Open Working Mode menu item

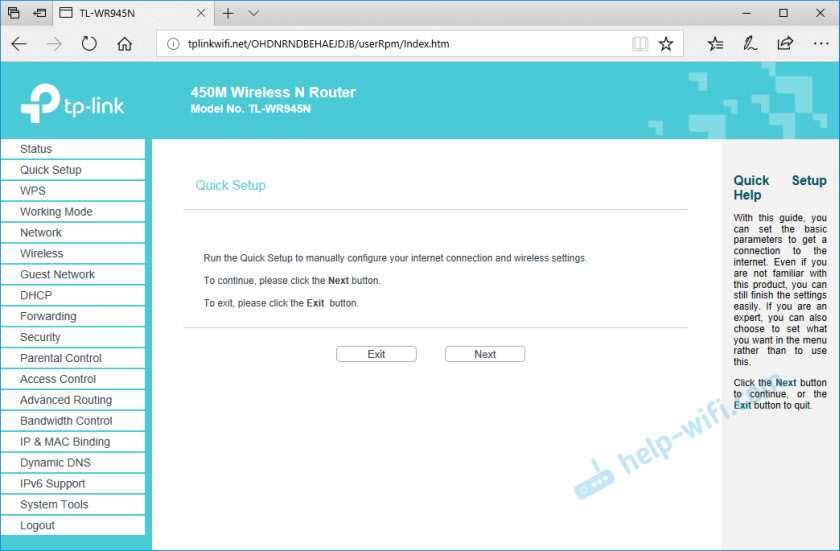[73, 212]
